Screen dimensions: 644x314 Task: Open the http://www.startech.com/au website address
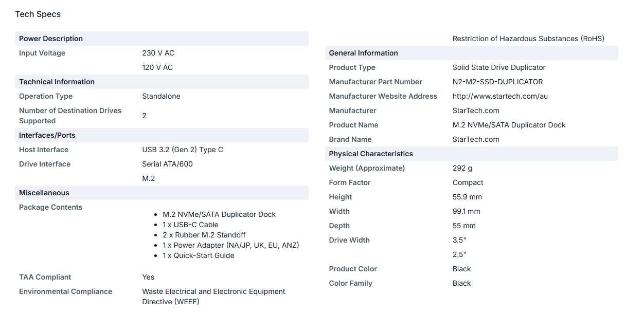click(x=500, y=96)
